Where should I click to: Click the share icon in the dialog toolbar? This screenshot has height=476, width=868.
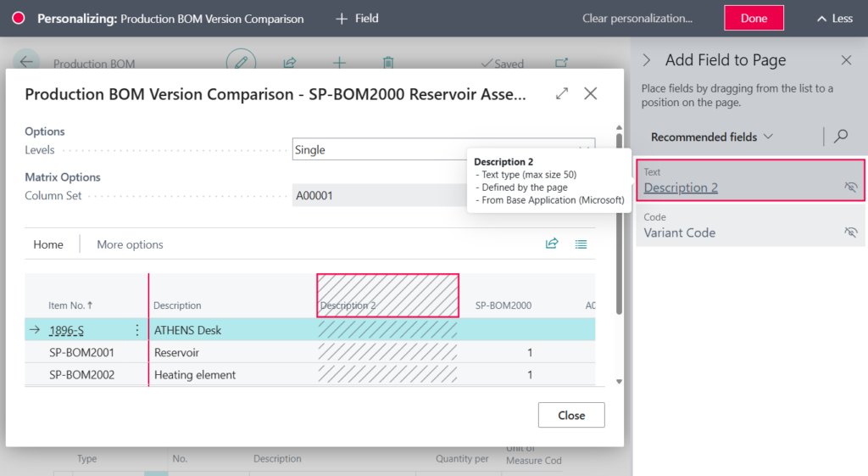[x=552, y=244]
